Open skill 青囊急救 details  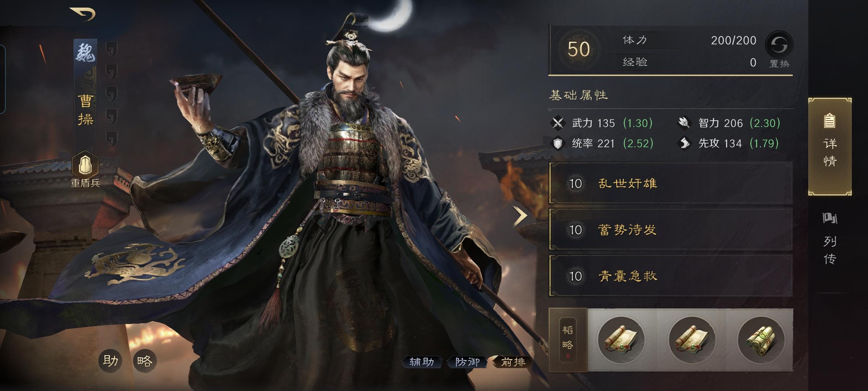click(x=671, y=276)
